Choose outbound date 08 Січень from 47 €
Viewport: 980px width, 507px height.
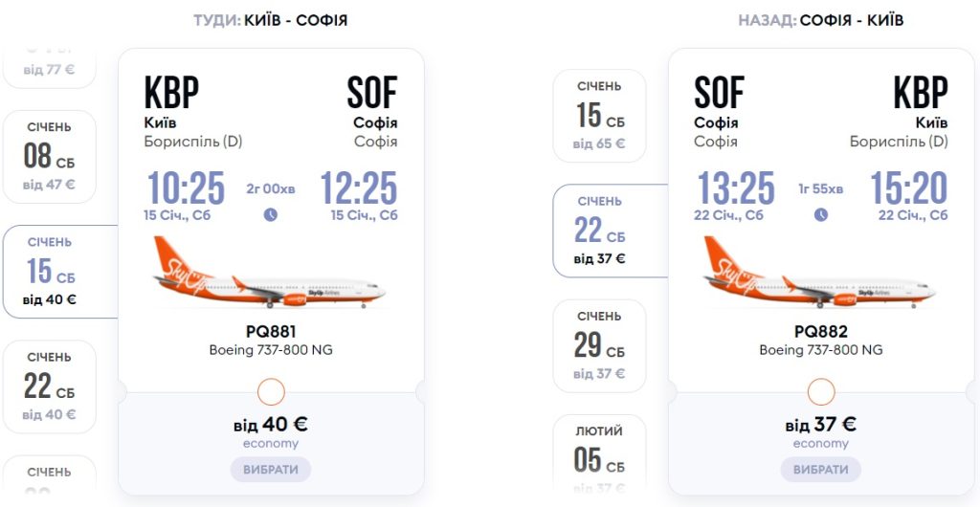(x=50, y=157)
